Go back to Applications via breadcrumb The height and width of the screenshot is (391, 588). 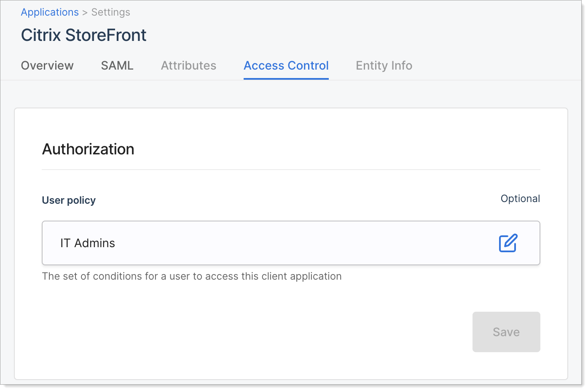(50, 12)
